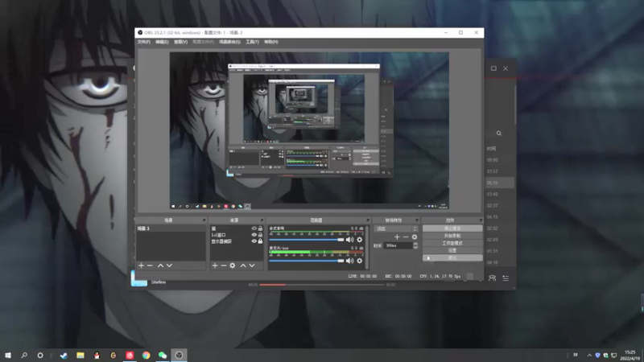Image resolution: width=644 pixels, height=362 pixels.
Task: Open the 麦克风/Aux channel settings gear
Action: 359,261
